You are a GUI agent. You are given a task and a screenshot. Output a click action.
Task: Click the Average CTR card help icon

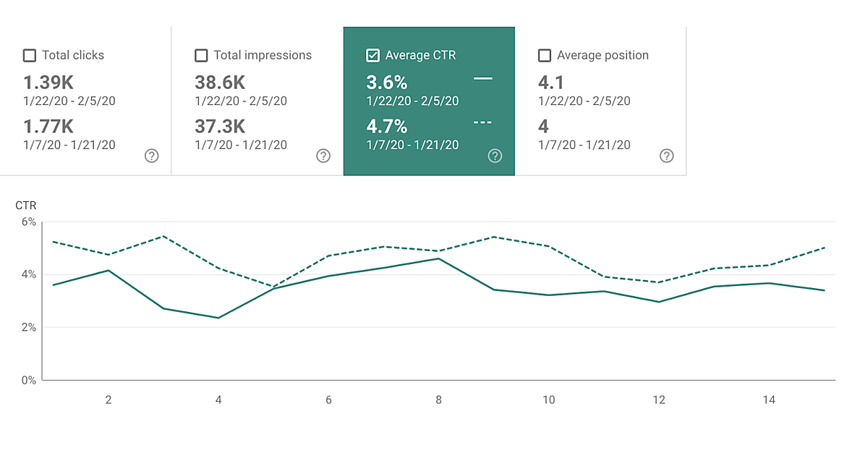(x=495, y=156)
